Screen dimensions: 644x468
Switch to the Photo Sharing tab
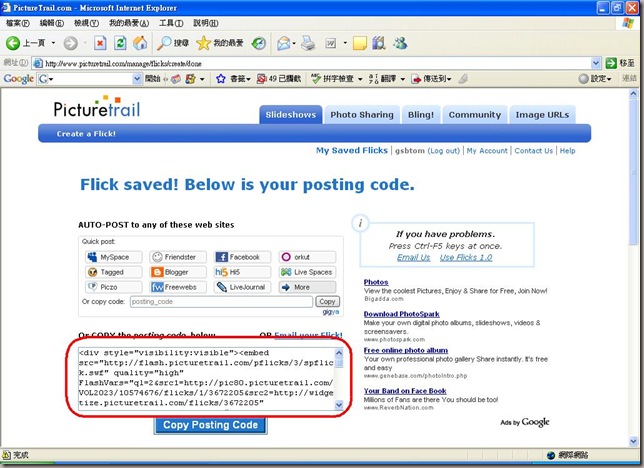[x=362, y=115]
